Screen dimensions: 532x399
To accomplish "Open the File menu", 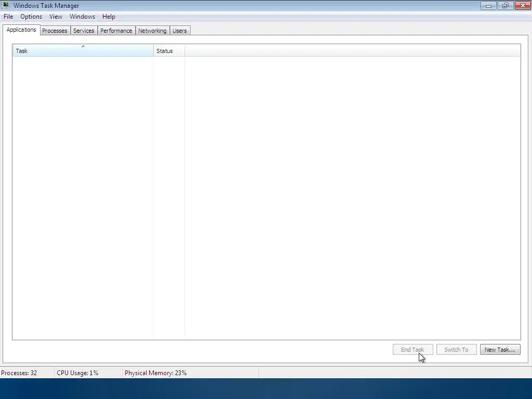I will (8, 17).
